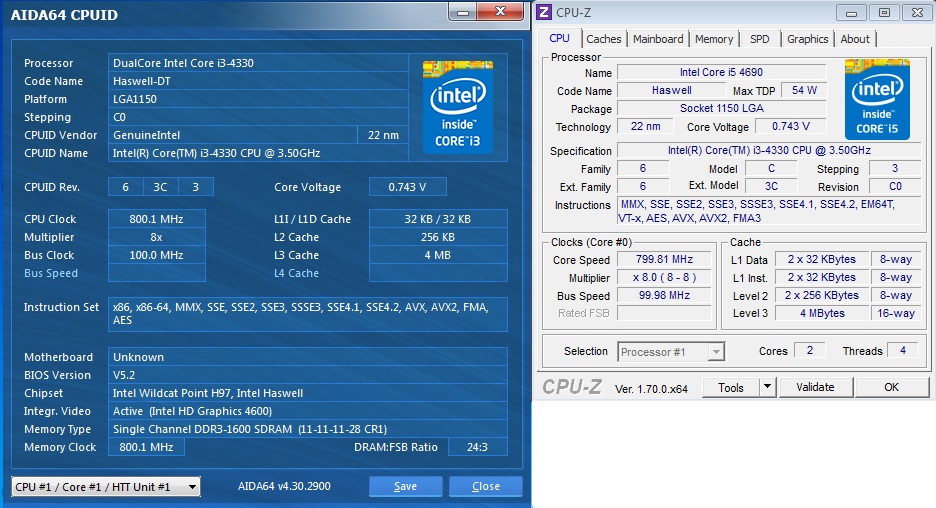Click the Close button in AIDA64
The width and height of the screenshot is (936, 508).
pyautogui.click(x=486, y=486)
